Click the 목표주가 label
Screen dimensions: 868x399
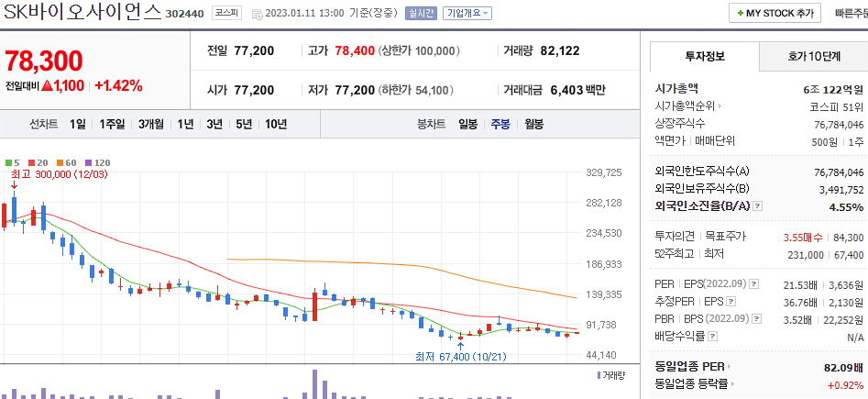coord(725,237)
